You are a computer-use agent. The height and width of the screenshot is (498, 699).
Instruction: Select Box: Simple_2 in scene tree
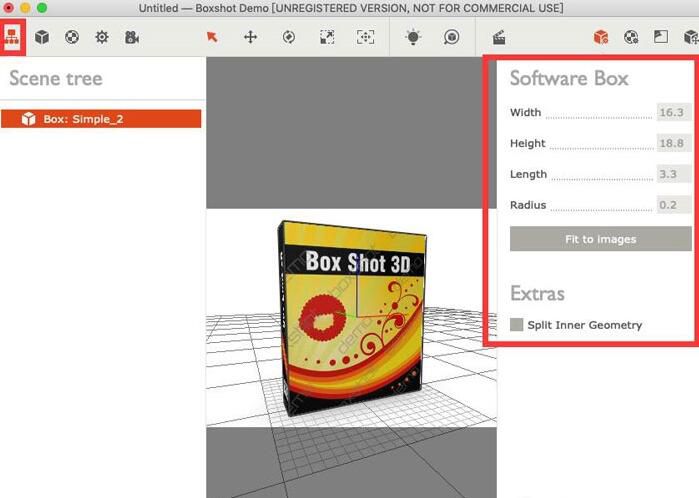click(x=101, y=119)
